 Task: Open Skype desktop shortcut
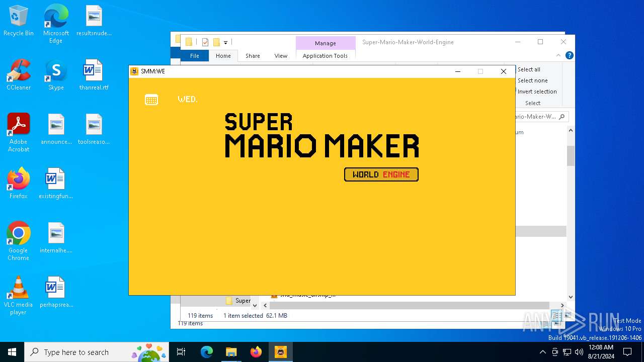(x=56, y=75)
